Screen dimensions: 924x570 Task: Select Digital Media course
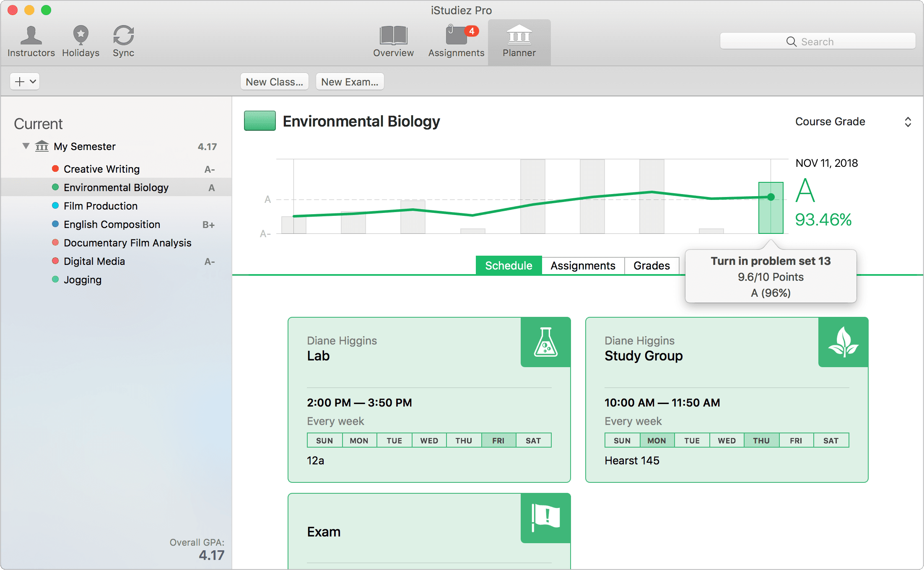click(x=116, y=261)
